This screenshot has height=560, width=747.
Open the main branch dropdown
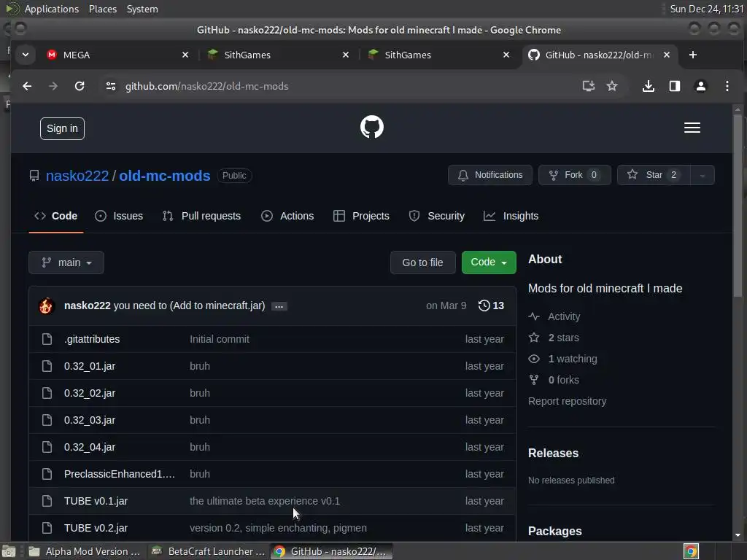point(66,262)
